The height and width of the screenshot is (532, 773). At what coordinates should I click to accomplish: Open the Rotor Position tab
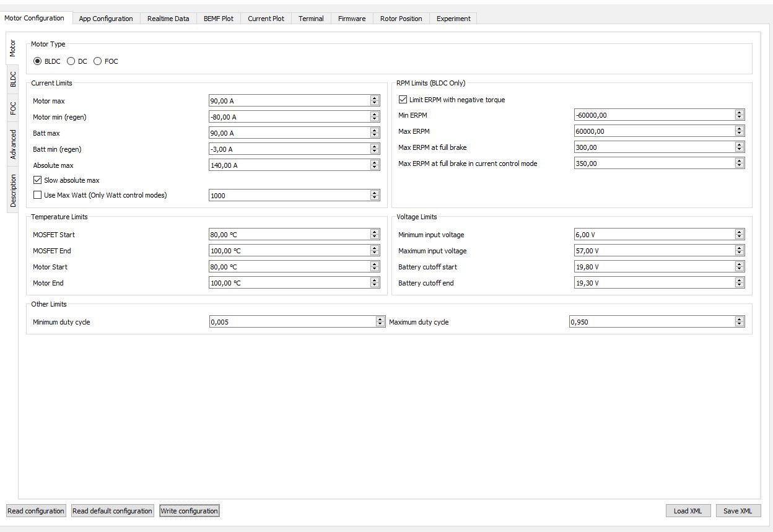[401, 19]
